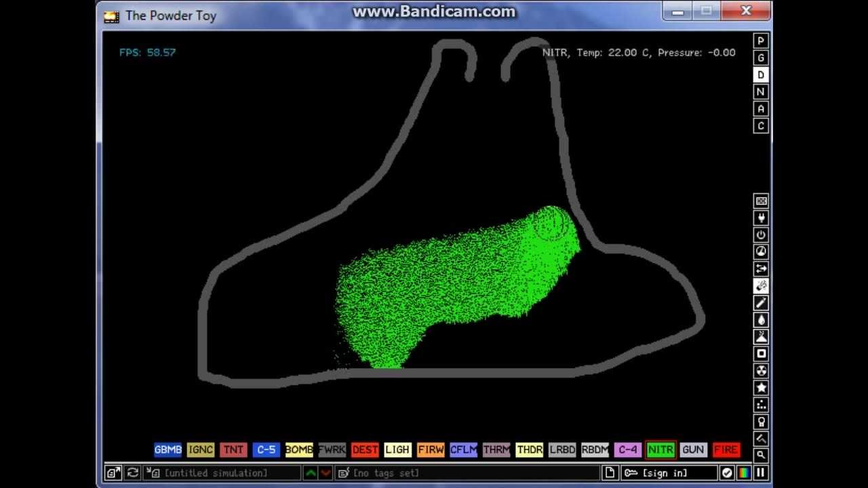Open the magnifier icon in right sidebar
Viewport: 868px width, 488px height.
pos(761,455)
